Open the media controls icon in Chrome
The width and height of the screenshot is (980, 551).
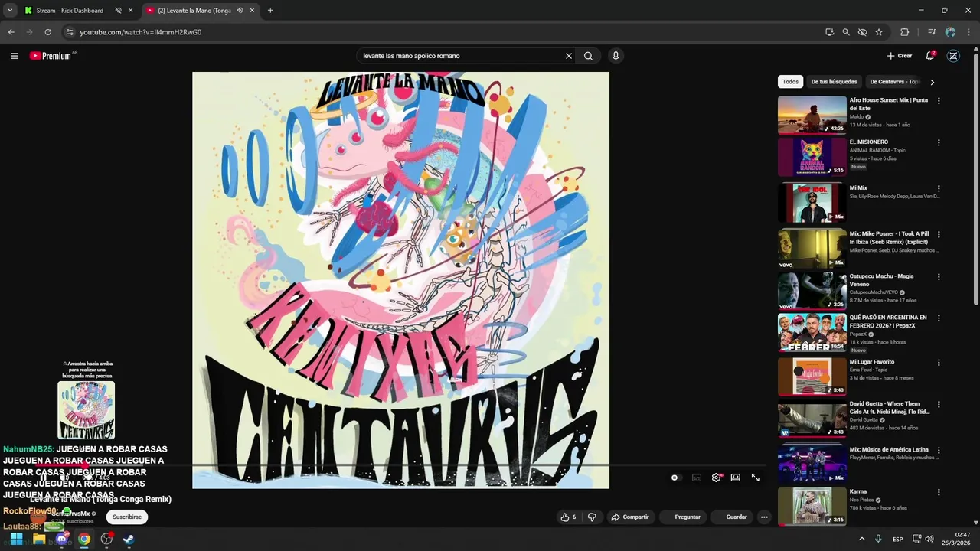click(x=932, y=32)
